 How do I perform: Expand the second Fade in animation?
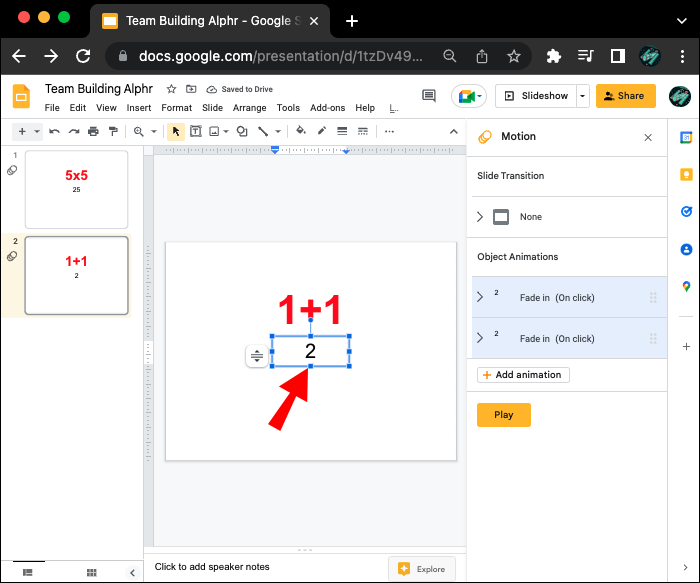[480, 338]
